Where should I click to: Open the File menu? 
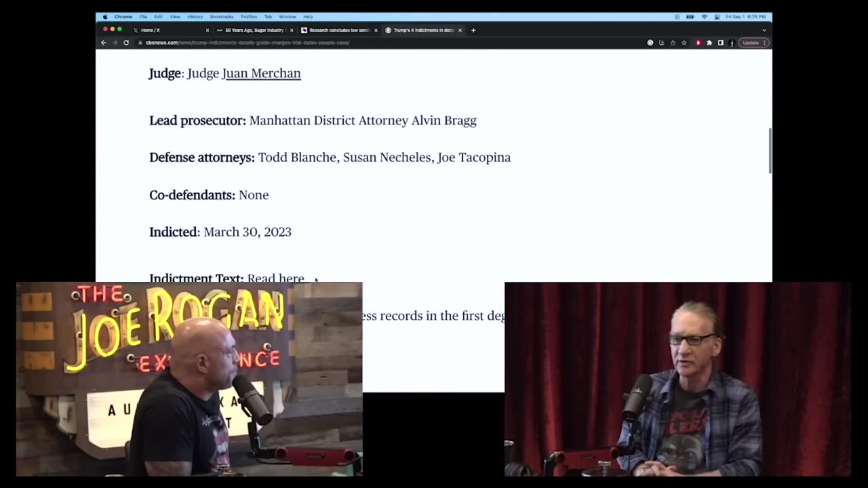[143, 16]
